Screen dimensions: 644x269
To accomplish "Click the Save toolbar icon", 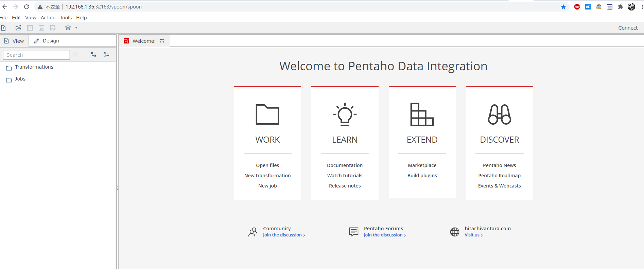I will click(x=41, y=28).
